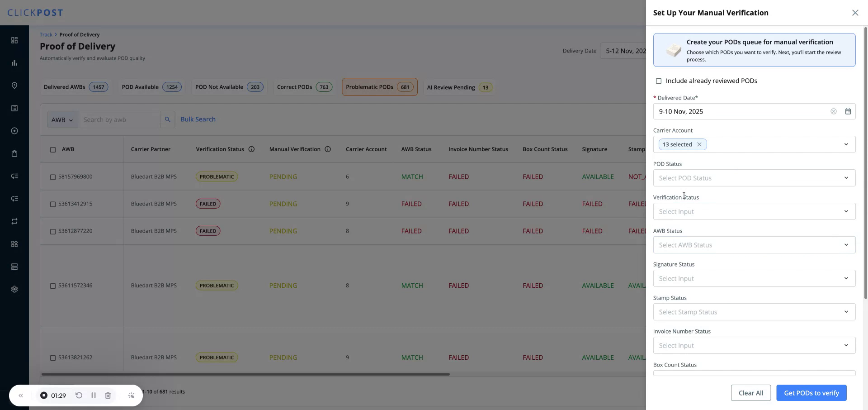Click the dashboard grid icon at sidebar top

tap(14, 40)
